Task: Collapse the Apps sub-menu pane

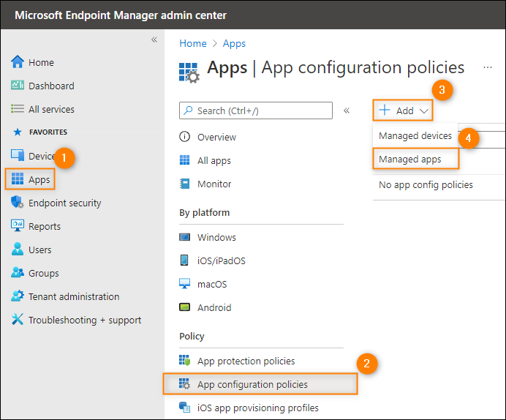Action: point(347,110)
